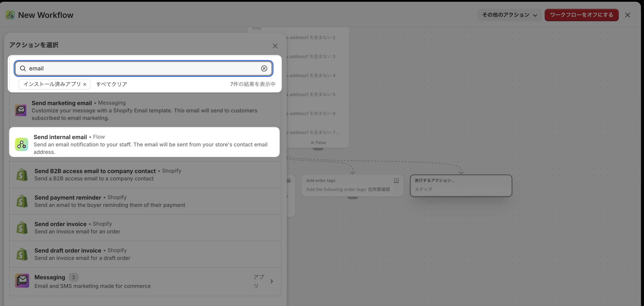
Task: Click ワークフローをオフにする button
Action: pos(581,15)
